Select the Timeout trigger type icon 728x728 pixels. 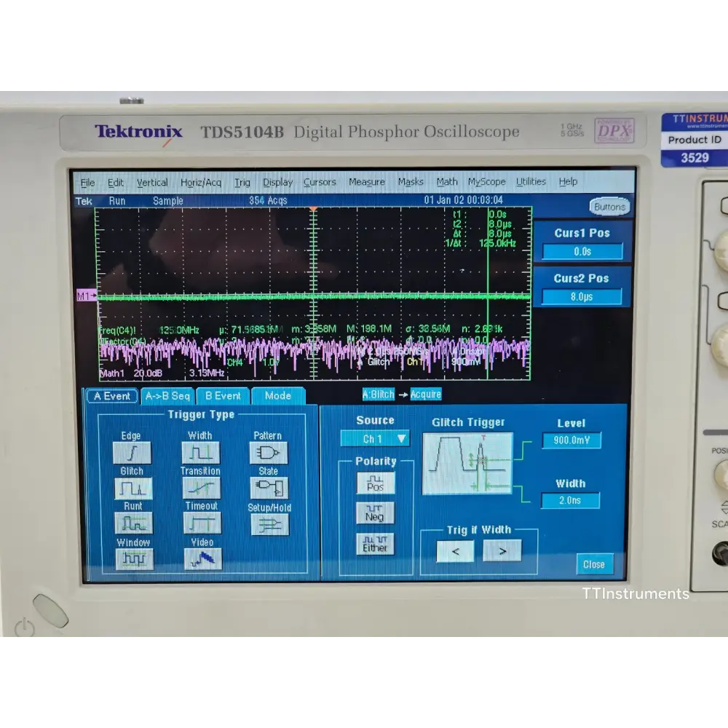coord(202,523)
